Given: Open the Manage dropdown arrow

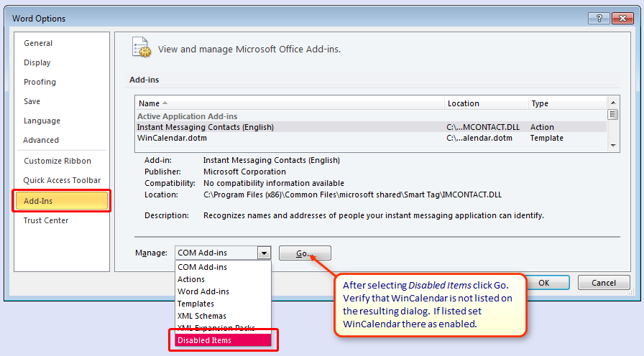Looking at the screenshot, I should (264, 253).
